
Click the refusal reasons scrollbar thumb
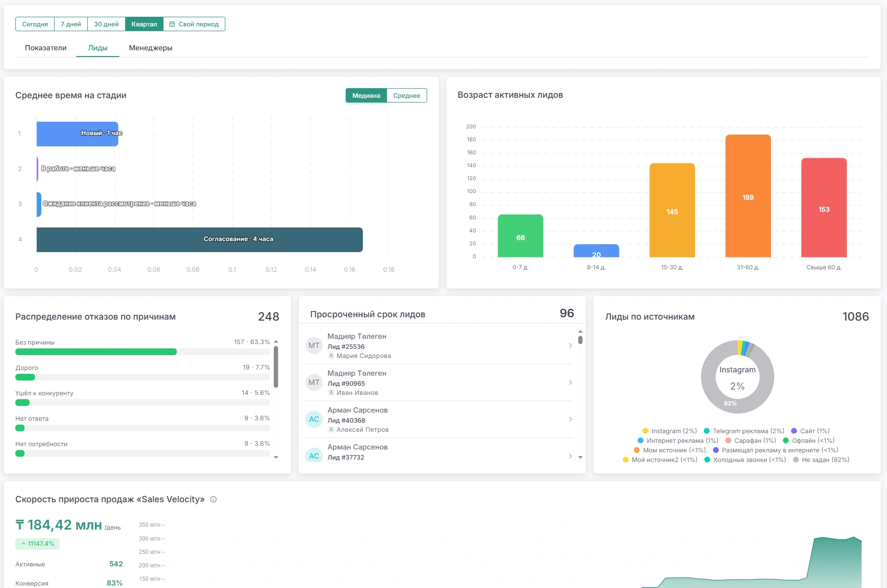(x=276, y=367)
